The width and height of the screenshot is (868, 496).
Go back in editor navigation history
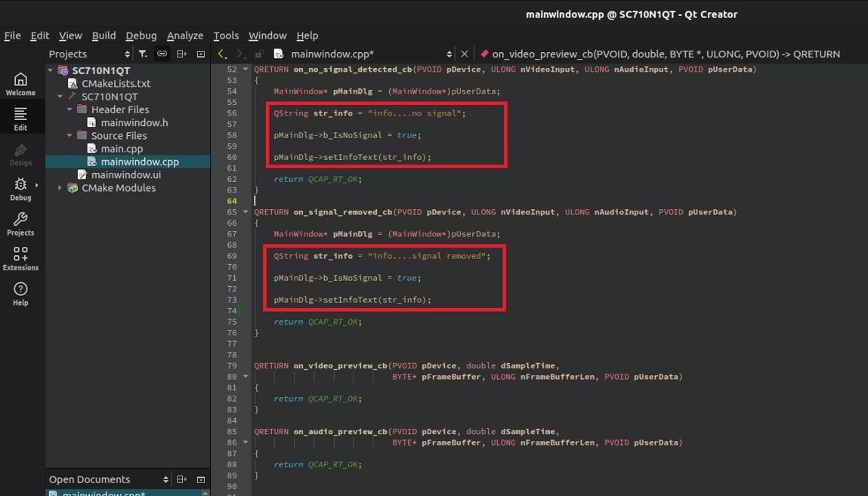(222, 54)
